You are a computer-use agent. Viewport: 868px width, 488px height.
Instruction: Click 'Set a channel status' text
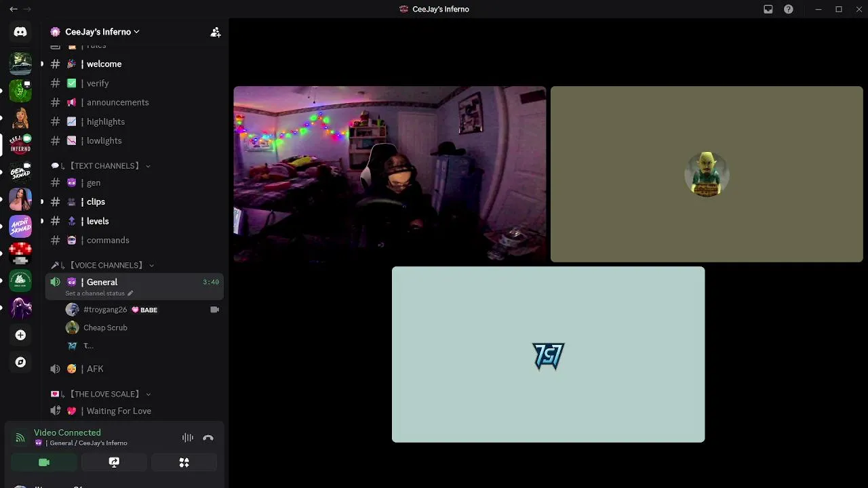coord(95,293)
